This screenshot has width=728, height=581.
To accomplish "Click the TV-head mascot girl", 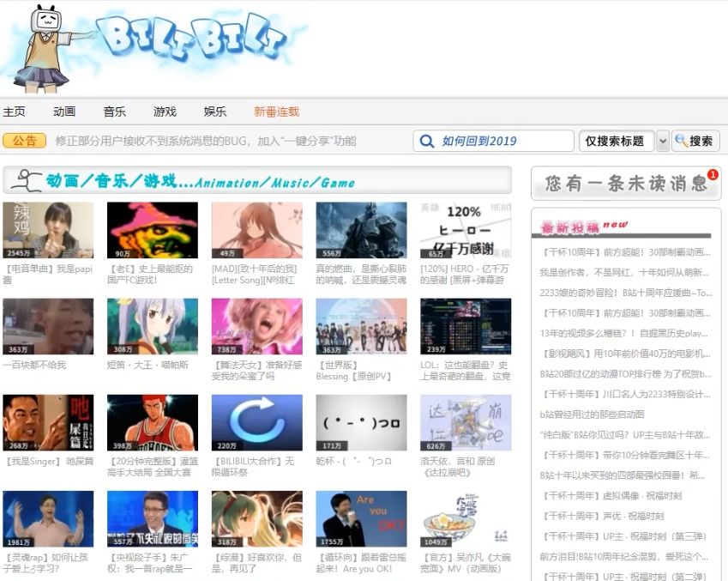I will 44,49.
